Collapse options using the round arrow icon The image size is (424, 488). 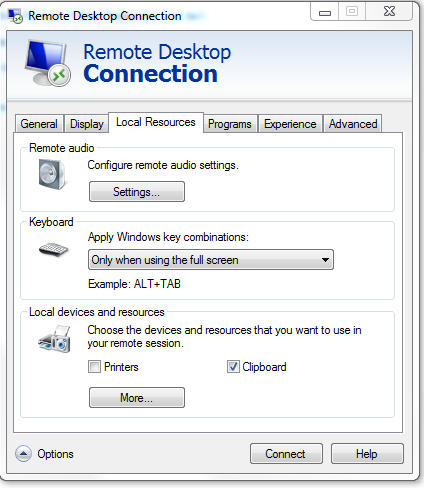point(23,454)
